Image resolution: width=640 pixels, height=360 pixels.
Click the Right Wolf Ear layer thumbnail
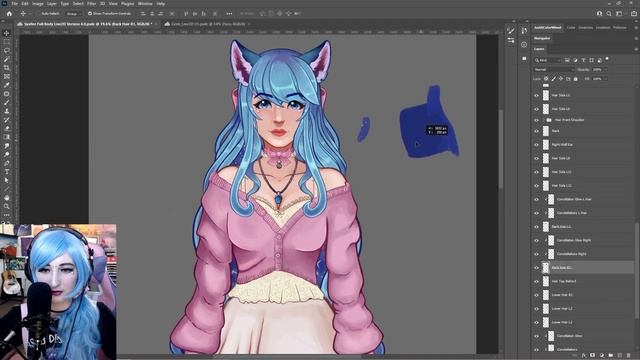(546, 145)
